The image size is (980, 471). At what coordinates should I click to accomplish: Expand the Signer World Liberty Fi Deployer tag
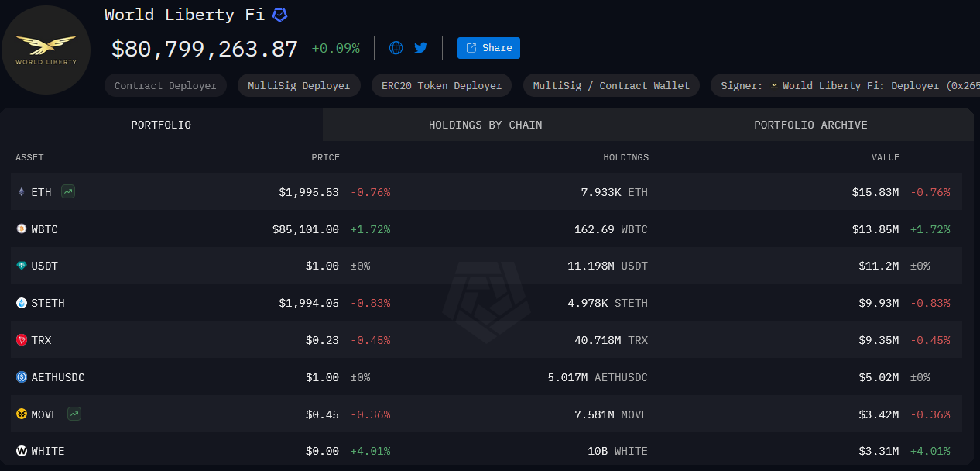tap(844, 85)
